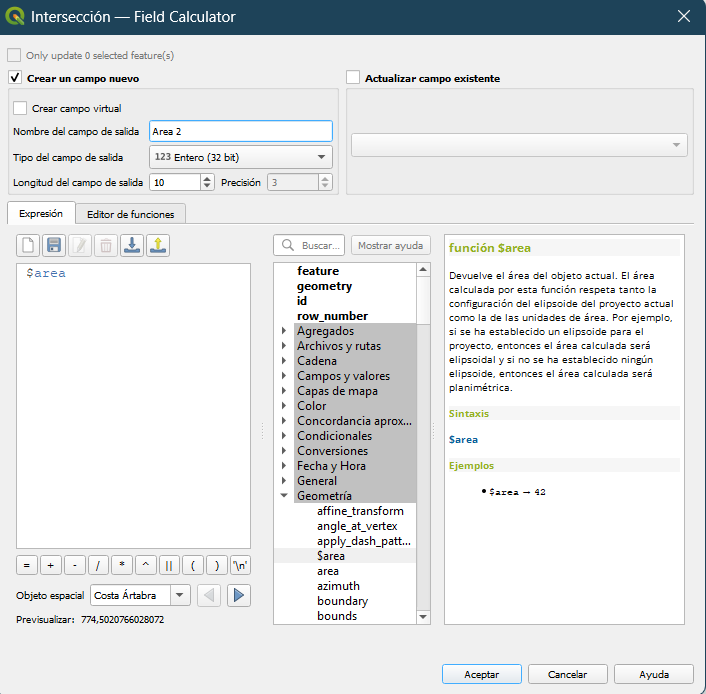Open the Tipo del campo de salida dropdown
This screenshot has width=706, height=694.
[x=240, y=157]
